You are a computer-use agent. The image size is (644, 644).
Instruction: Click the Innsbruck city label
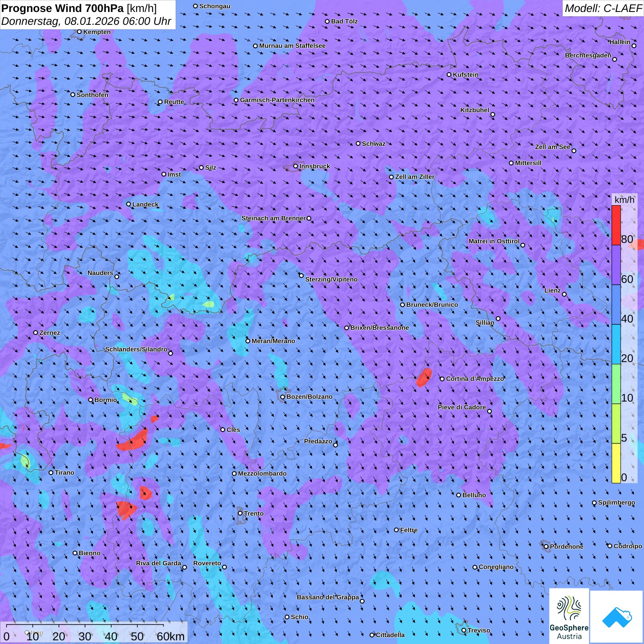pos(315,166)
